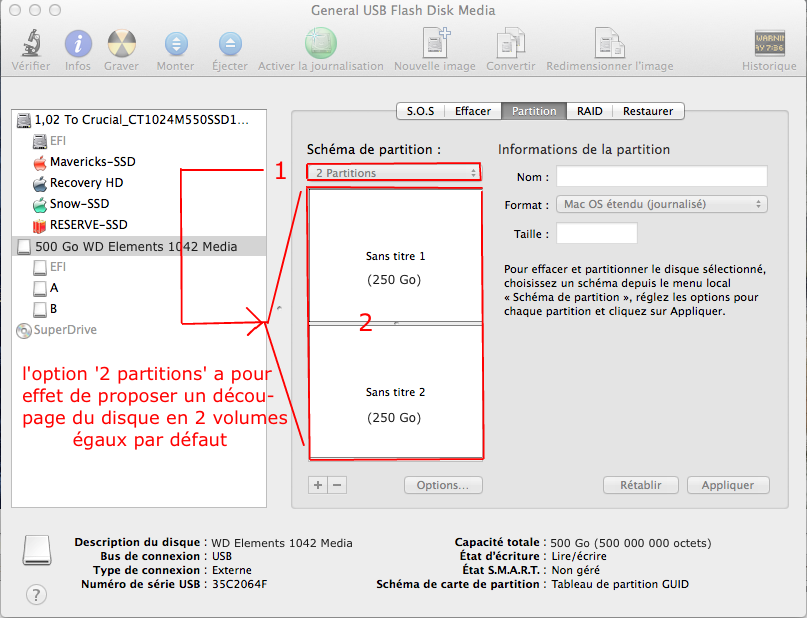
Task: Click the Graver burn icon
Action: 121,44
